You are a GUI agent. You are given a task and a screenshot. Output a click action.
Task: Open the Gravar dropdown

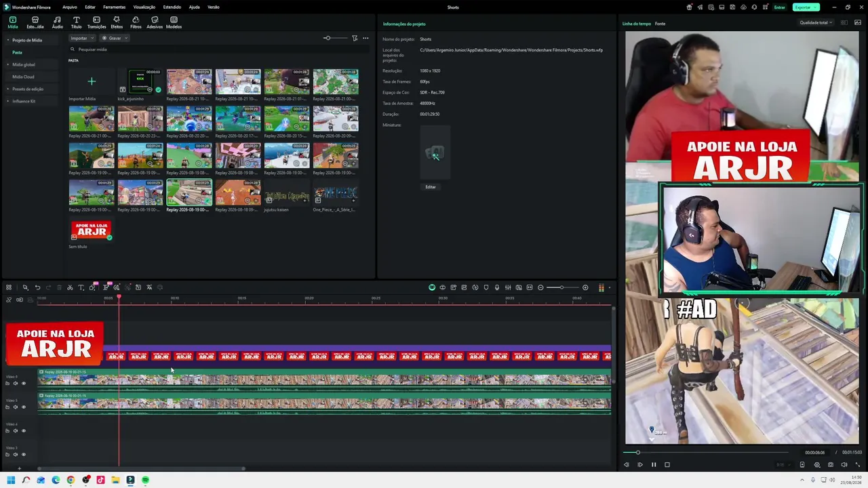(115, 38)
